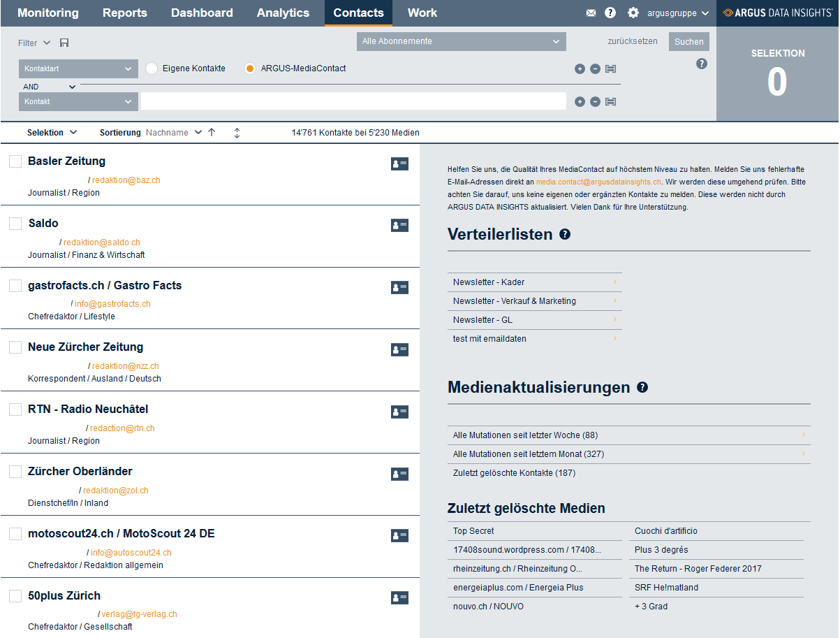Change the AND operator dropdown
This screenshot has height=638, width=840.
(49, 87)
